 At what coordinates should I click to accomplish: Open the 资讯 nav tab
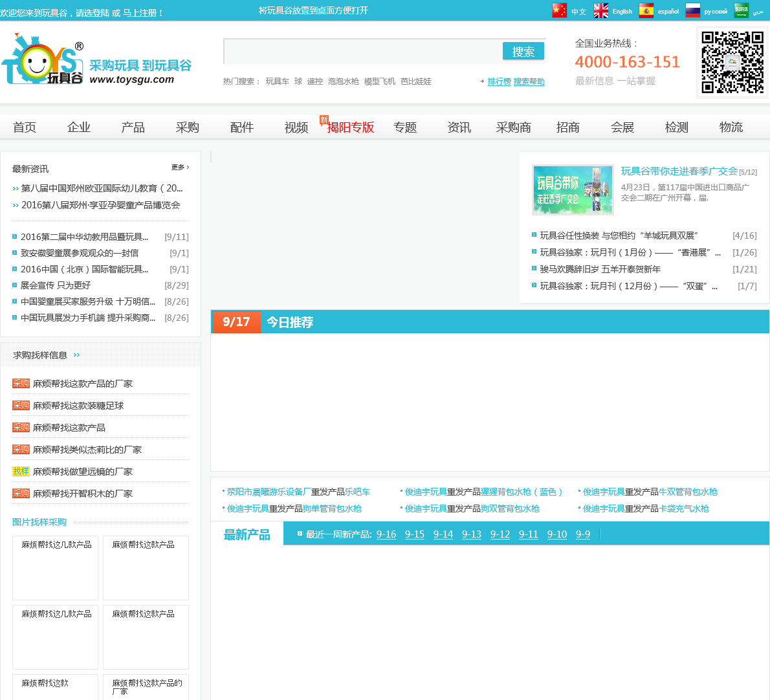click(459, 127)
